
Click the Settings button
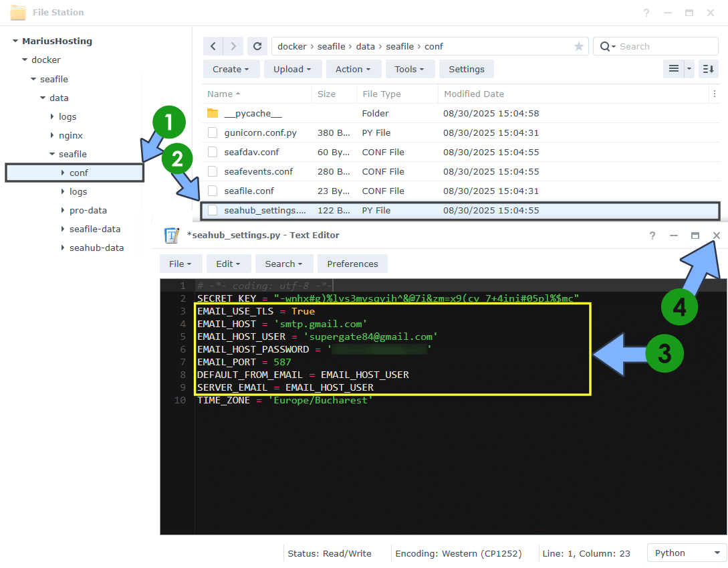[x=466, y=70]
